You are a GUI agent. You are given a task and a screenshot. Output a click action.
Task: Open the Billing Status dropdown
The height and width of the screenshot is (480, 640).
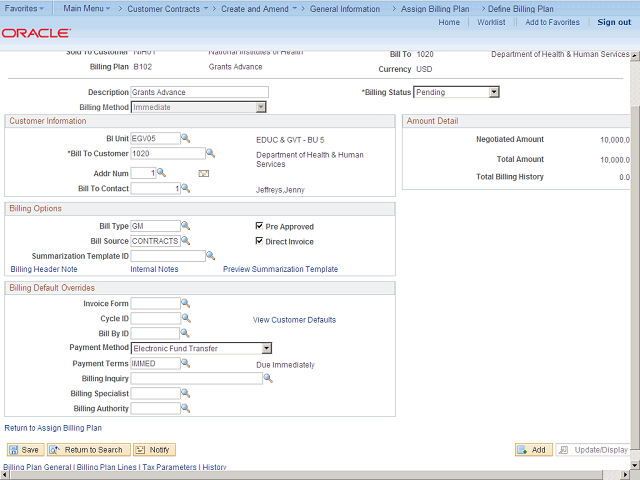point(493,92)
